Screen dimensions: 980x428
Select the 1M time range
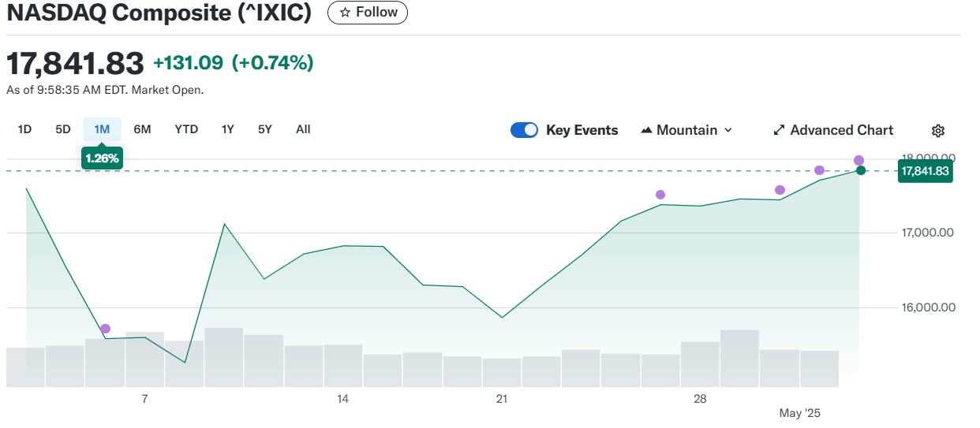tap(102, 129)
